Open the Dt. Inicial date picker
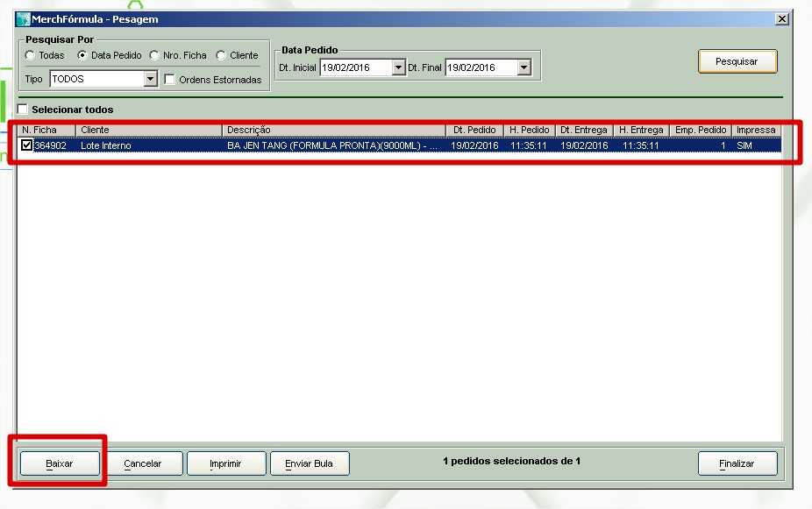The image size is (812, 509). [398, 67]
